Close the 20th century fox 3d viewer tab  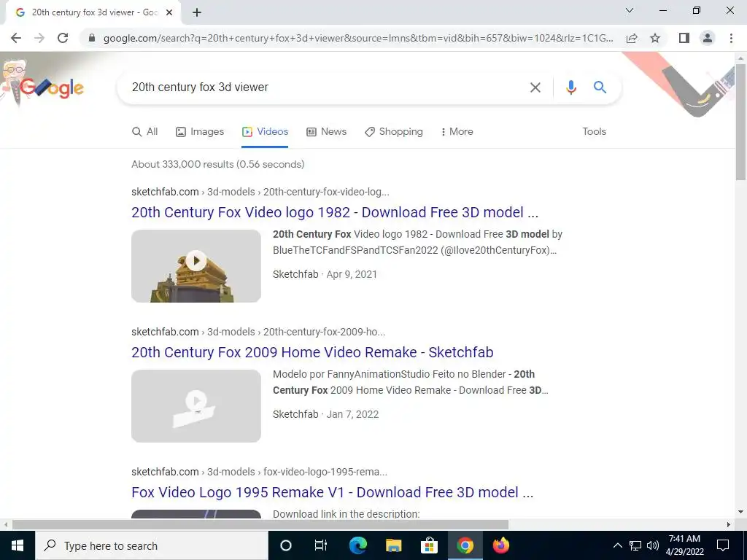[x=169, y=13]
